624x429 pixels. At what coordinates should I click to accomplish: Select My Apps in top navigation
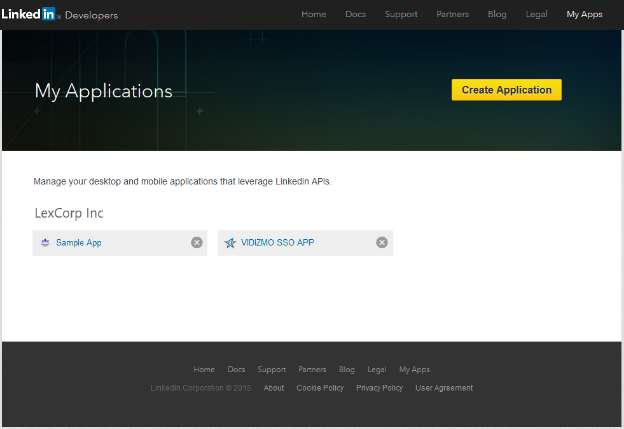pyautogui.click(x=584, y=15)
